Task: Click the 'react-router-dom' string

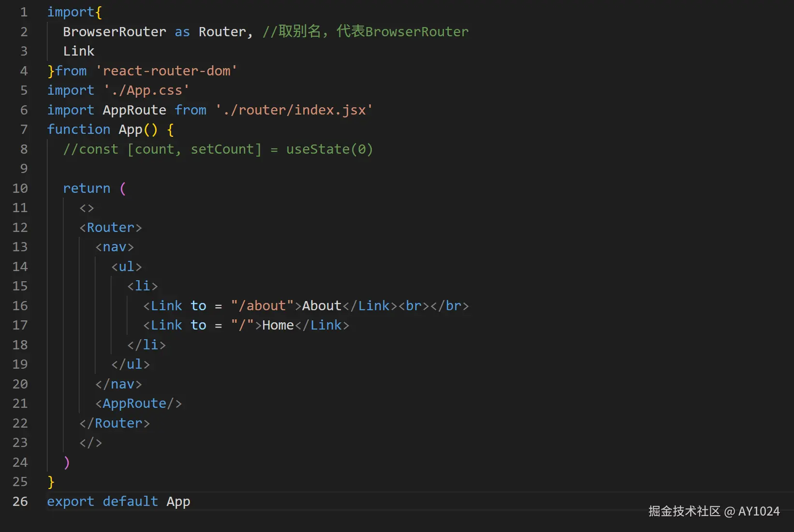Action: tap(166, 71)
